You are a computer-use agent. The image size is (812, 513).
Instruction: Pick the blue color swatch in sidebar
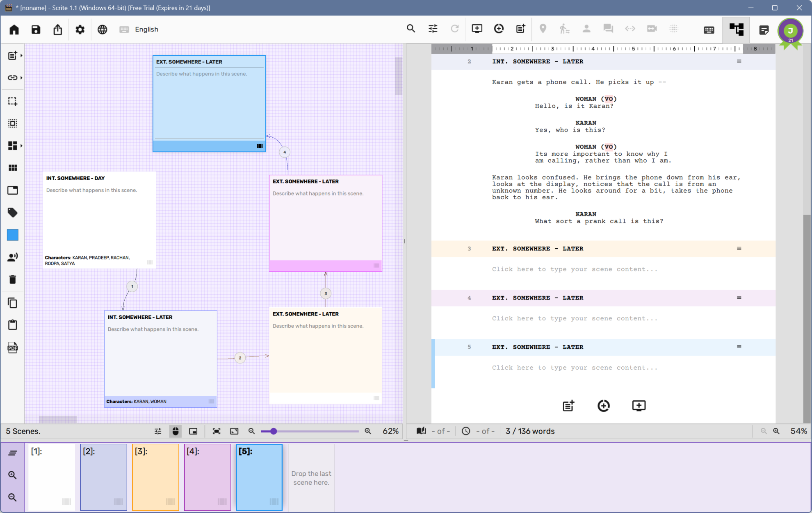tap(13, 235)
